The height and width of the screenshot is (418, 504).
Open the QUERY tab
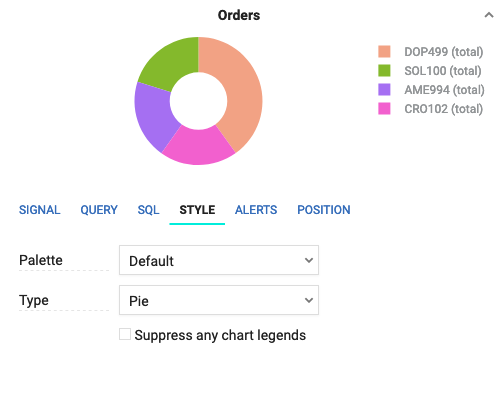[x=99, y=210]
